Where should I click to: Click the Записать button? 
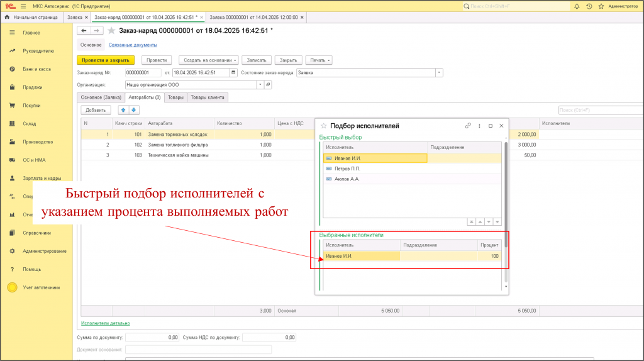[x=257, y=60]
